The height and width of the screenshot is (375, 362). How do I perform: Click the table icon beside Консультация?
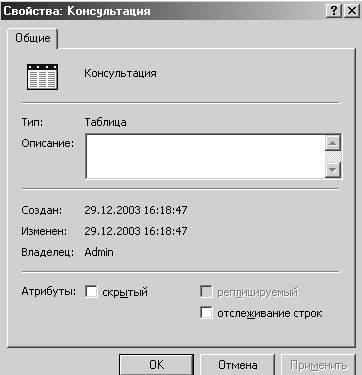coord(42,77)
